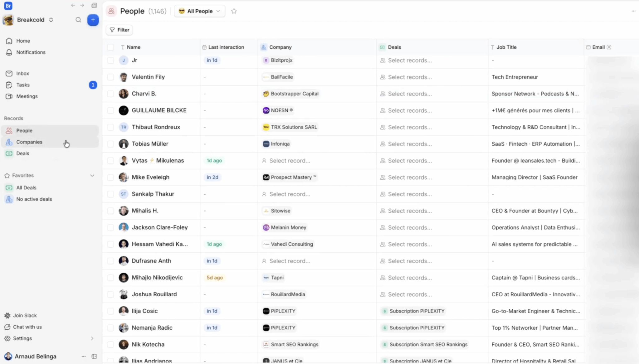Open the All People view dropdown
This screenshot has height=364, width=639.
click(x=200, y=11)
